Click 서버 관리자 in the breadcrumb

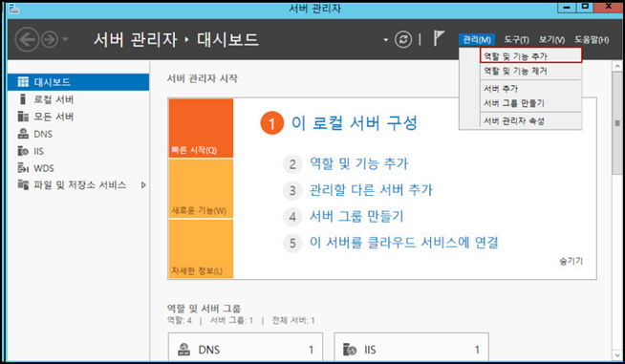pos(135,39)
